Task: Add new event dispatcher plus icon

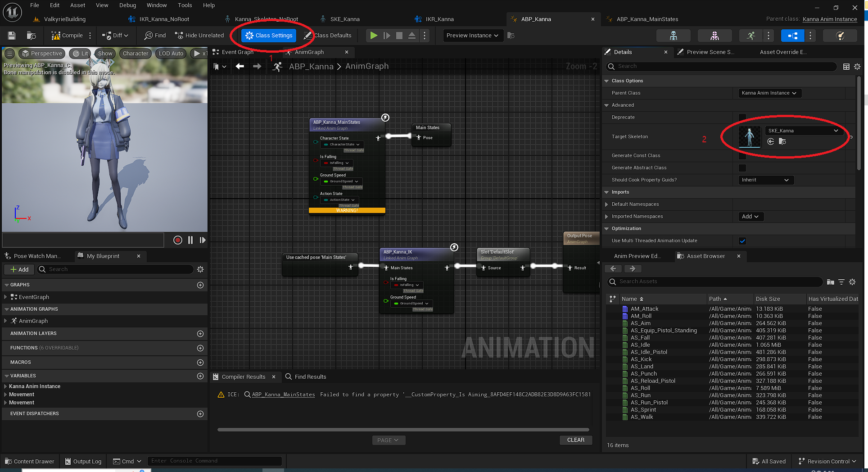Action: pos(200,414)
